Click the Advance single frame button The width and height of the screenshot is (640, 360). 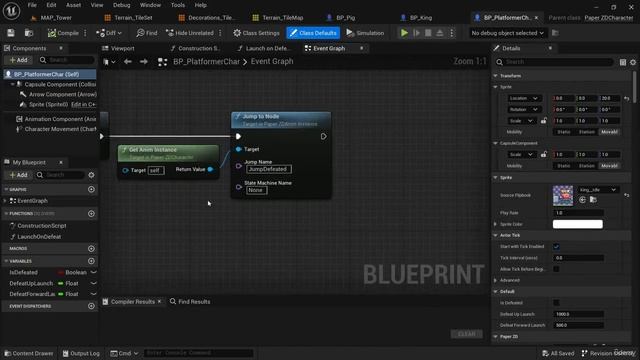[416, 33]
